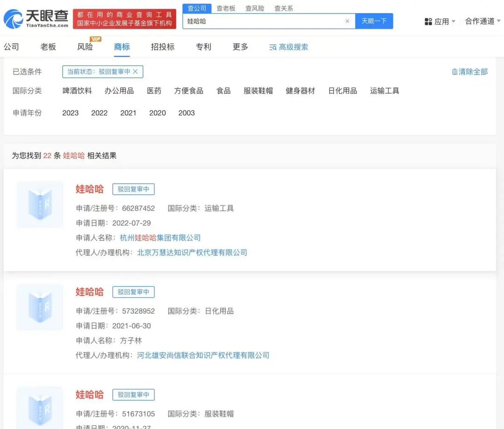The width and height of the screenshot is (504, 429).
Task: Click 驳回复审中 badge on 51673105 result
Action: [x=133, y=394]
